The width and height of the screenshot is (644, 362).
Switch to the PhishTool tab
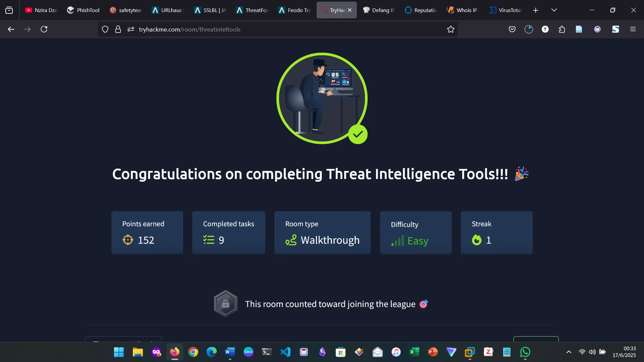(84, 10)
